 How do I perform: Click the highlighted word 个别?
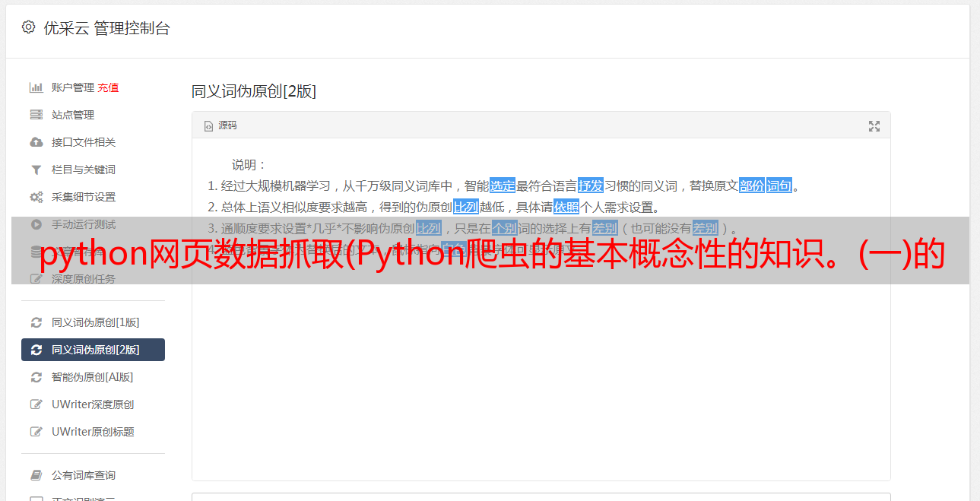click(x=505, y=228)
